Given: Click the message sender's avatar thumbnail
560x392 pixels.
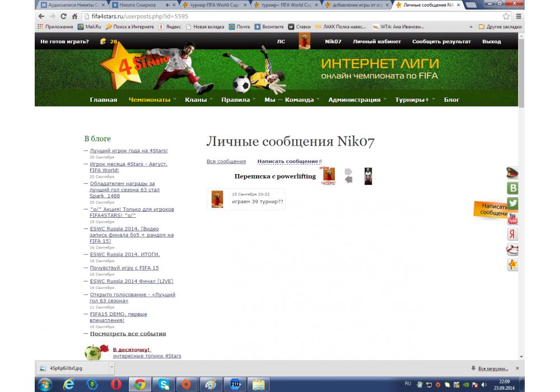Looking at the screenshot, I should pos(217,199).
